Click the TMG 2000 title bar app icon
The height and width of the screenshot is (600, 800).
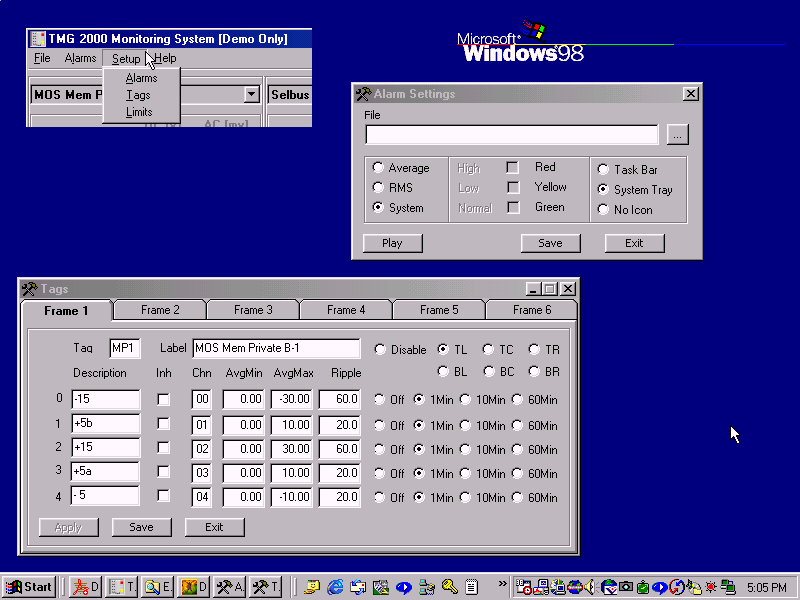(x=38, y=39)
